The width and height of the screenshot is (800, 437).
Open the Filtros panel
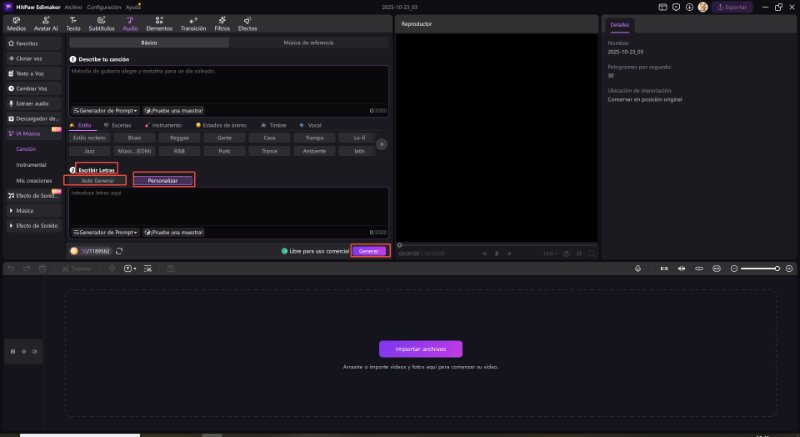click(x=221, y=24)
